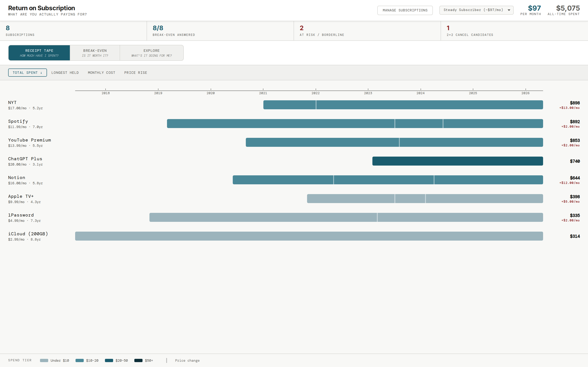This screenshot has width=588, height=367.
Task: Select the iCloud (200GB) subscription label
Action: (x=28, y=233)
